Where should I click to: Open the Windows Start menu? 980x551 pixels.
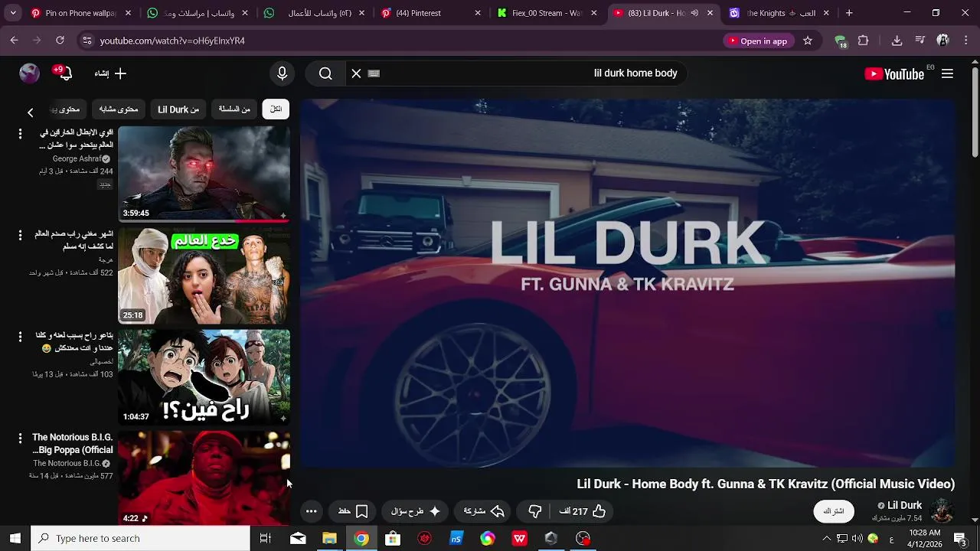tap(15, 538)
